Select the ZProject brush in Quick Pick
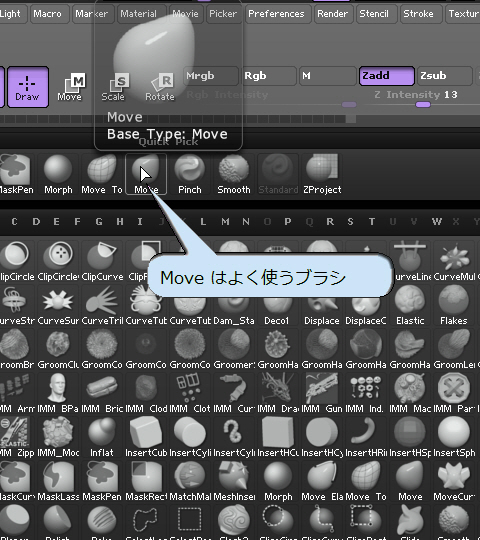 click(322, 175)
